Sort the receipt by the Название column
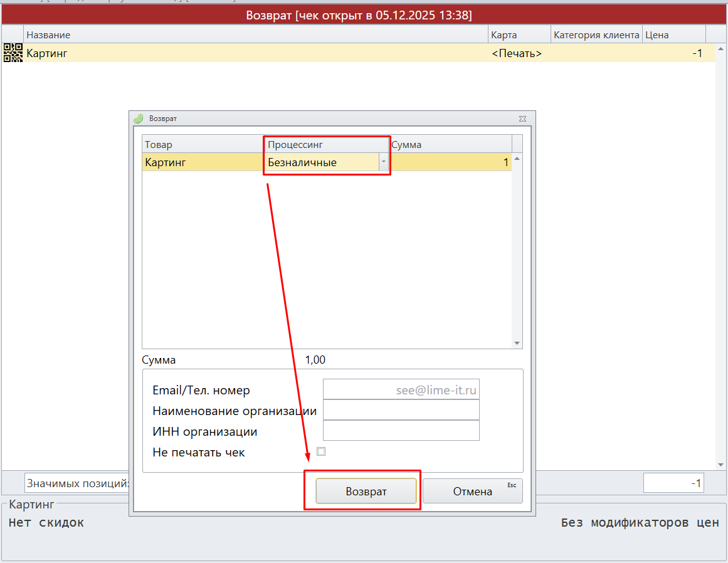 click(255, 35)
